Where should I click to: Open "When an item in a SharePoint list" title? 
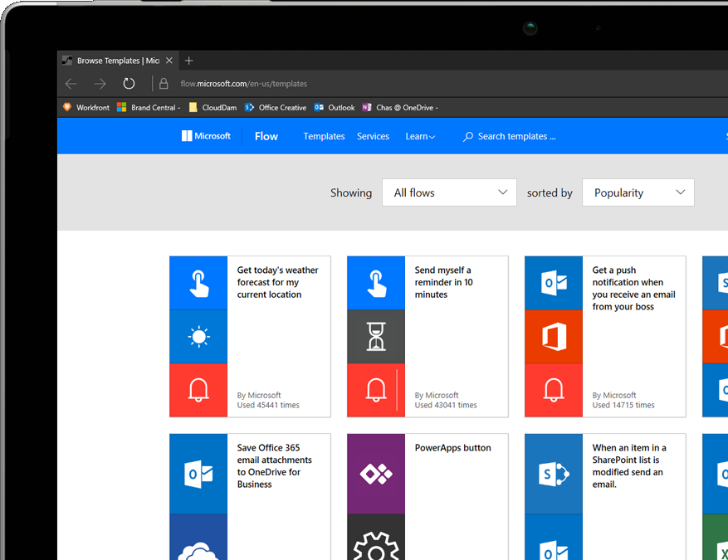pyautogui.click(x=629, y=465)
